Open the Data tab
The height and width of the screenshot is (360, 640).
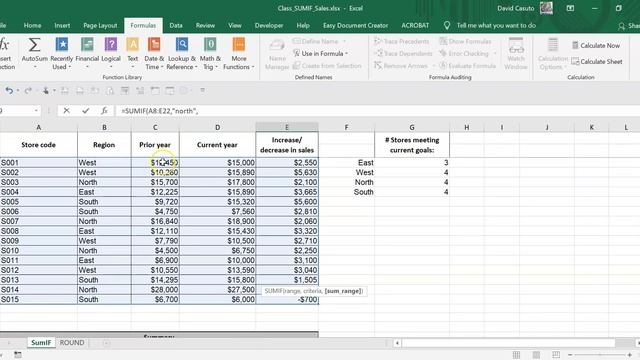pos(176,25)
